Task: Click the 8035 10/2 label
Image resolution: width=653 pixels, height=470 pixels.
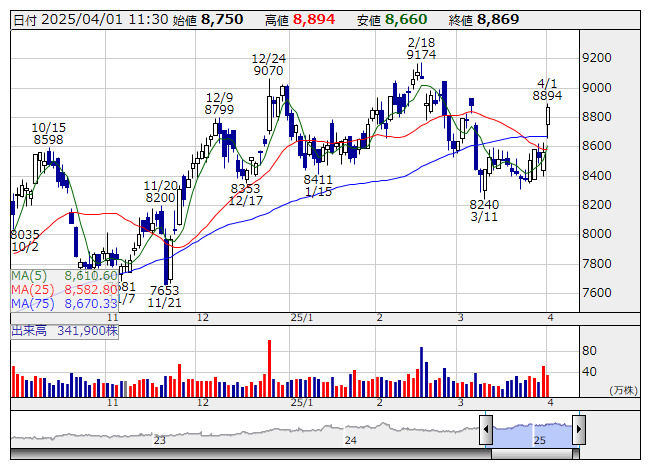Action: pyautogui.click(x=25, y=241)
